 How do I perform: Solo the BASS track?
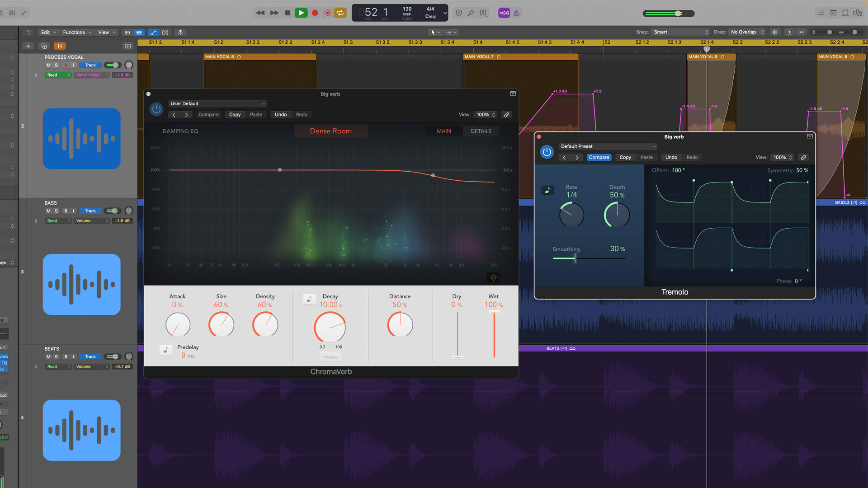[56, 211]
